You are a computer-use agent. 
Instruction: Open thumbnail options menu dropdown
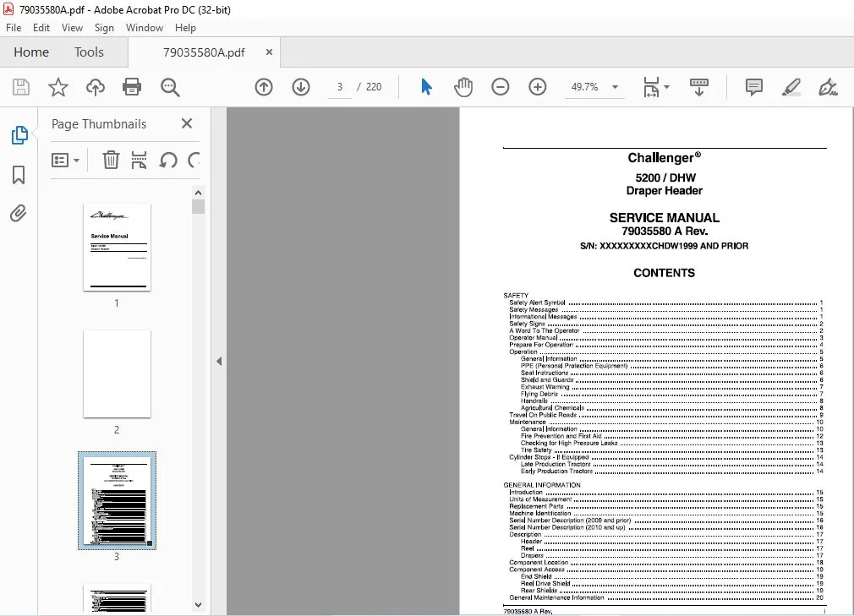(65, 160)
